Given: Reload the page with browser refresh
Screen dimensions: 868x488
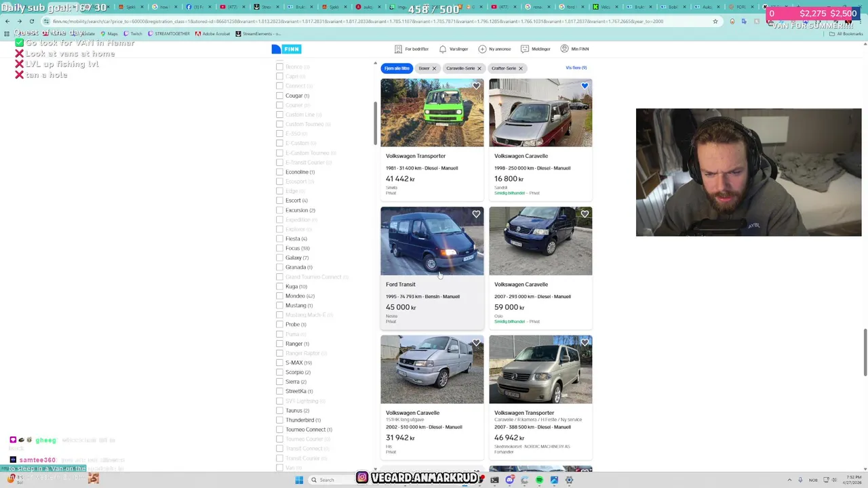Looking at the screenshot, I should tap(32, 21).
